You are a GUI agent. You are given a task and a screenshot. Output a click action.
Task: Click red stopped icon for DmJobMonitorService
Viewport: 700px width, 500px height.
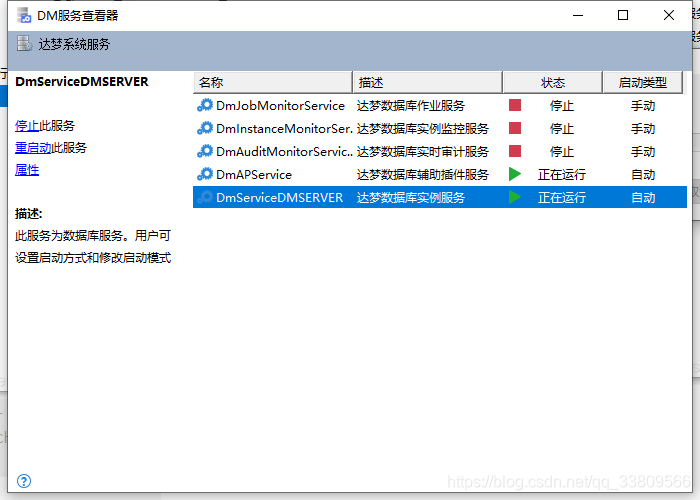[x=515, y=105]
